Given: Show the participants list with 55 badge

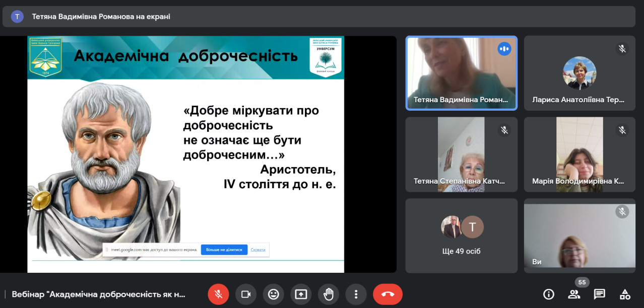Looking at the screenshot, I should pos(574,294).
